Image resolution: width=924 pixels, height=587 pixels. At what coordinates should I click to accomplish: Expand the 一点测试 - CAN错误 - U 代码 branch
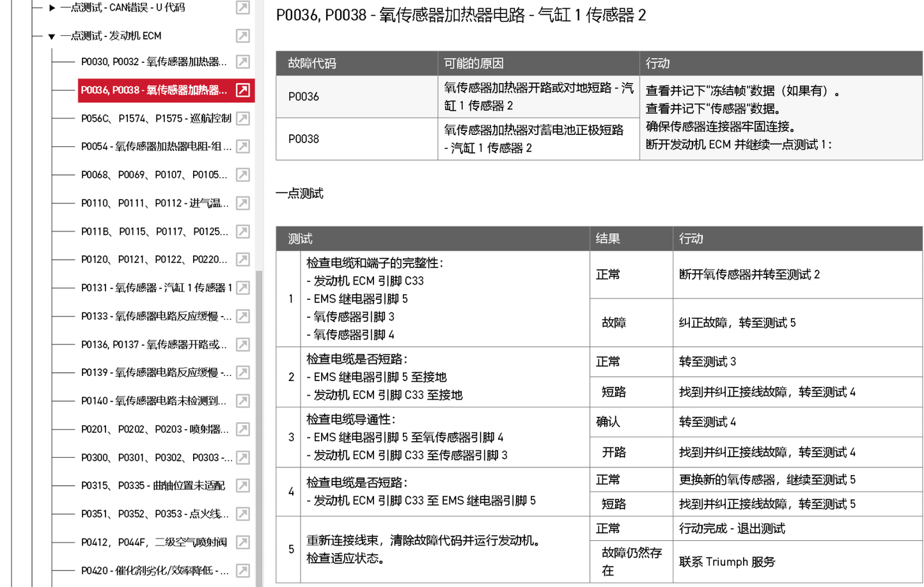click(x=51, y=8)
